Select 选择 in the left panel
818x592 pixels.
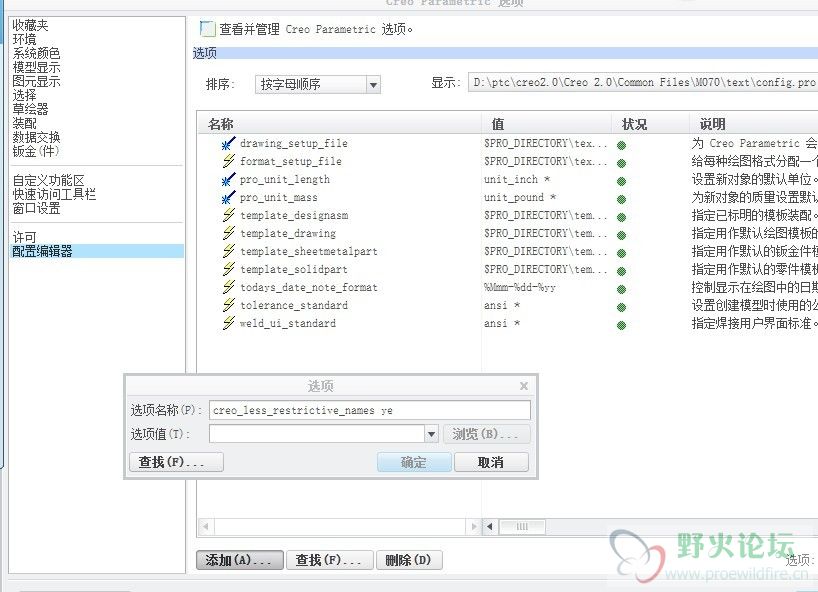tap(25, 95)
